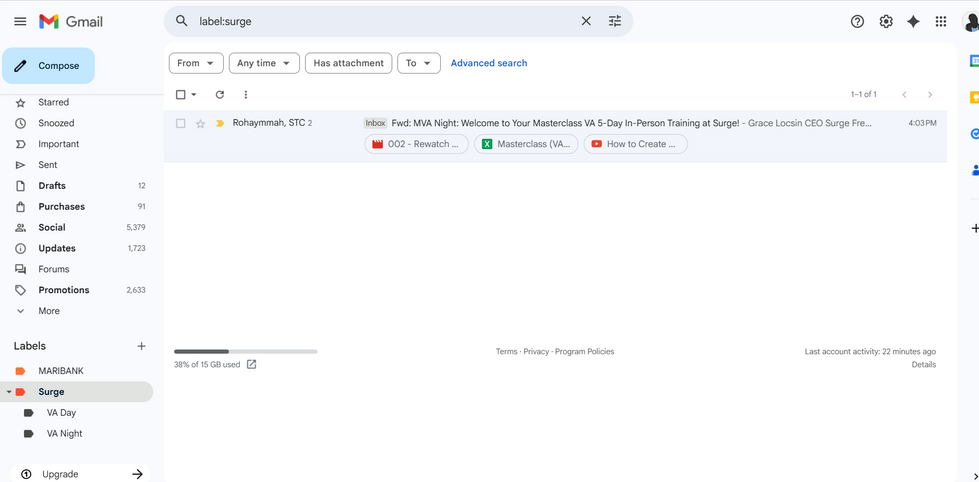The height and width of the screenshot is (482, 979).
Task: Open search options sliders icon
Action: pos(615,21)
